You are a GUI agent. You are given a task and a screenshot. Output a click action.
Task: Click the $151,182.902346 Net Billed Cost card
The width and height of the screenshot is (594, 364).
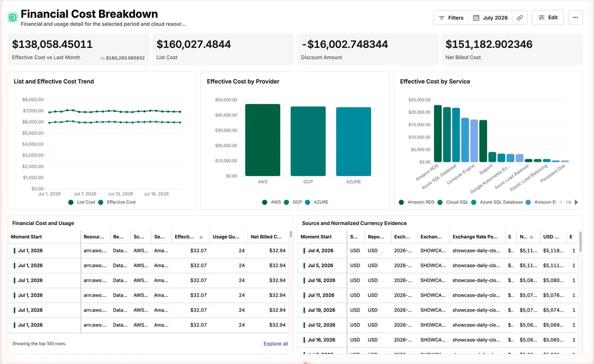click(512, 49)
